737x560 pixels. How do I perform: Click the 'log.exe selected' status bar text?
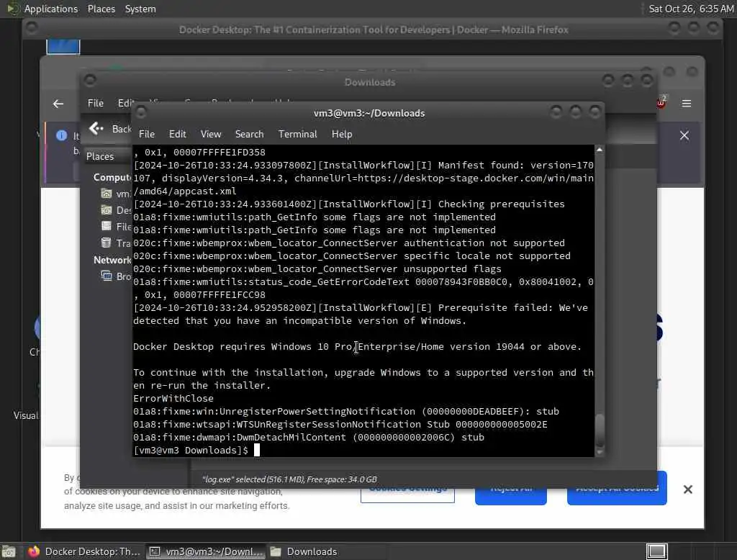click(289, 479)
